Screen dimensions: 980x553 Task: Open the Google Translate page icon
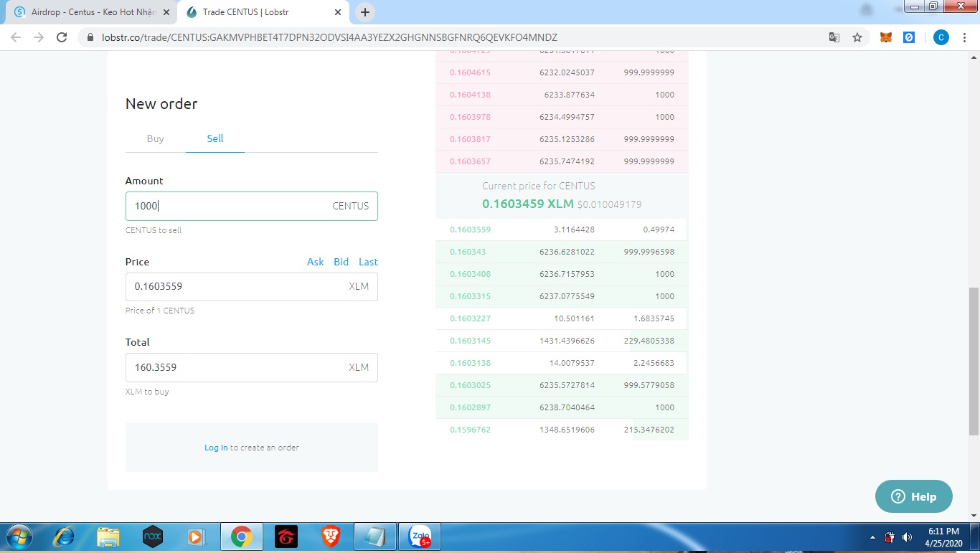pos(834,37)
